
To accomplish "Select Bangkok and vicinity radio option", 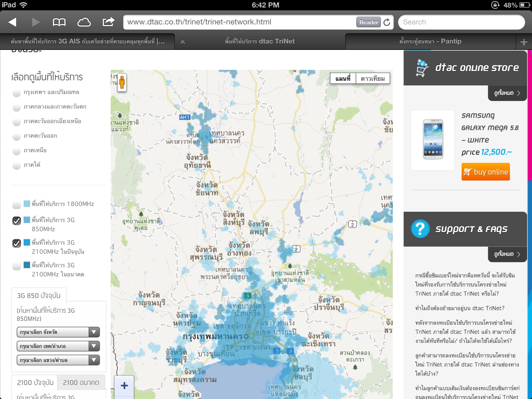I will [x=17, y=93].
